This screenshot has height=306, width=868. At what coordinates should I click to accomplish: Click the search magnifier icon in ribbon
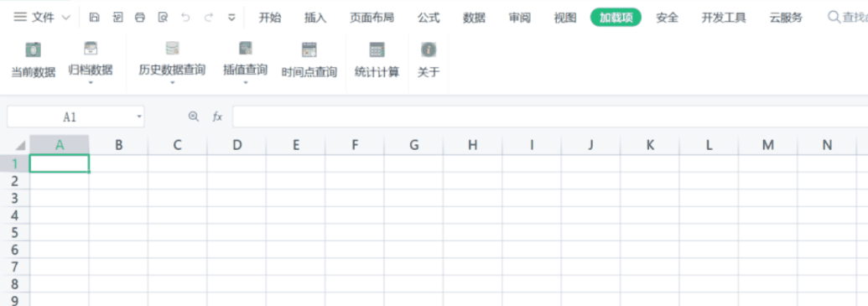tap(834, 17)
